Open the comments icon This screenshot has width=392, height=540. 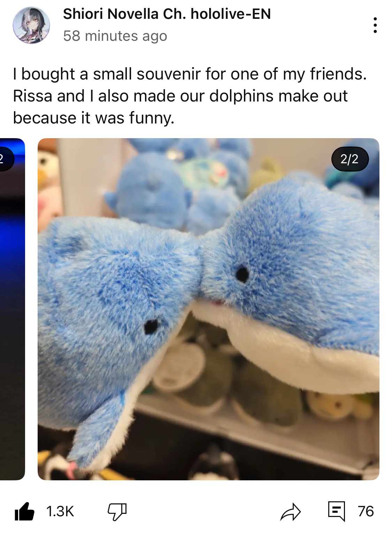[x=337, y=511]
